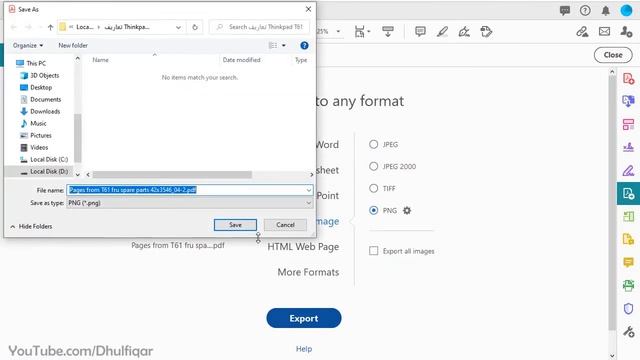Image resolution: width=640 pixels, height=360 pixels.
Task: Open the Organize dropdown menu
Action: coord(28,45)
